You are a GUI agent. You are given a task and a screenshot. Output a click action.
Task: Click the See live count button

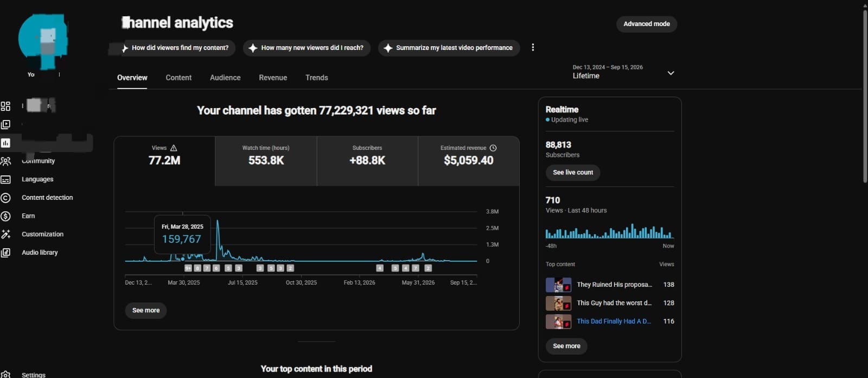tap(573, 173)
